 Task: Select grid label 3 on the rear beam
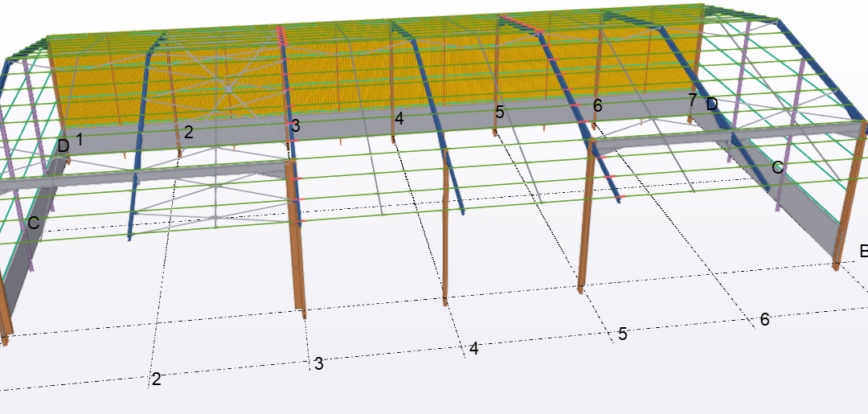(x=296, y=125)
